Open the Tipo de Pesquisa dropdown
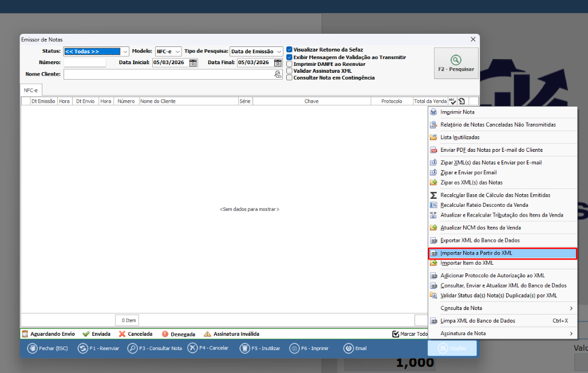This screenshot has width=588, height=373. point(279,52)
